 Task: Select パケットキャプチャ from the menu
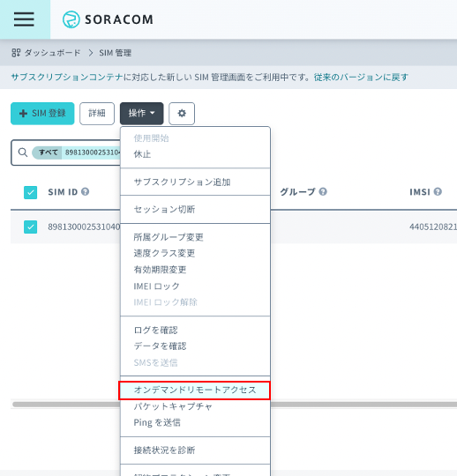173,406
